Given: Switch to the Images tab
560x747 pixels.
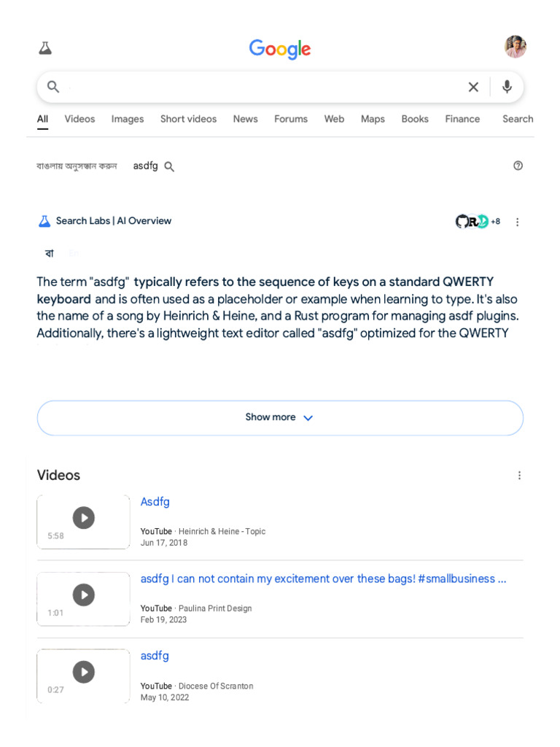Looking at the screenshot, I should click(x=128, y=119).
